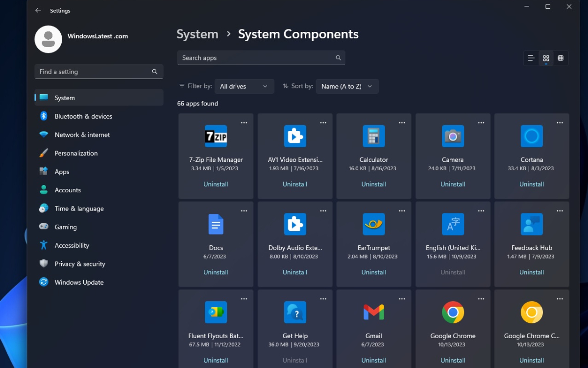Viewport: 588px width, 368px height.
Task: Click the Camera app icon
Action: pos(453,136)
